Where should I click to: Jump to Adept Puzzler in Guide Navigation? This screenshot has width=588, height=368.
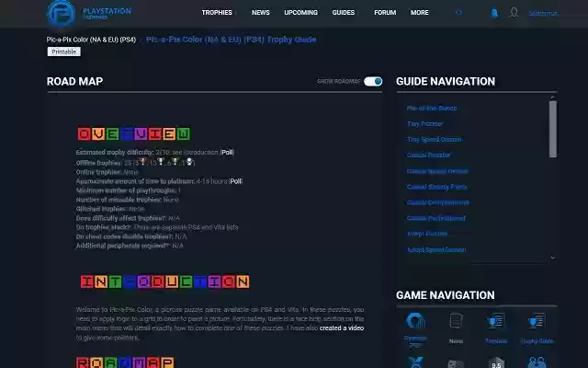(427, 234)
